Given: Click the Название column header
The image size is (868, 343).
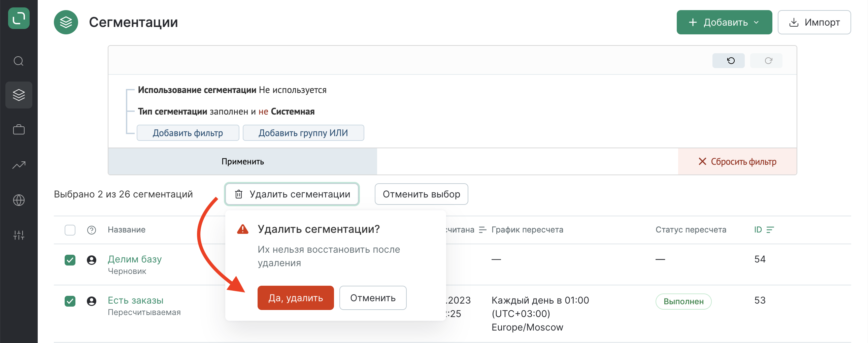Looking at the screenshot, I should tap(127, 230).
